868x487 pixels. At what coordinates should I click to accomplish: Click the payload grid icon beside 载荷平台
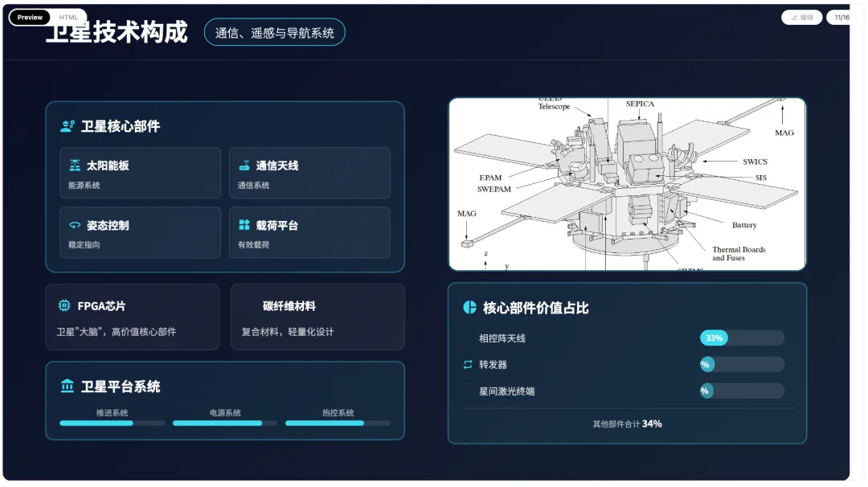(x=244, y=225)
